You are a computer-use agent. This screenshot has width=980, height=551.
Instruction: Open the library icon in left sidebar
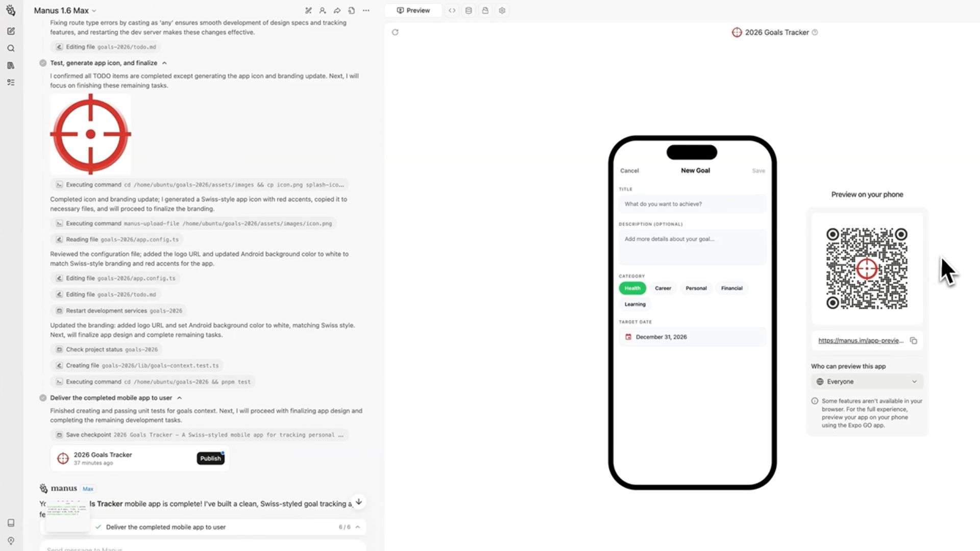coord(11,65)
